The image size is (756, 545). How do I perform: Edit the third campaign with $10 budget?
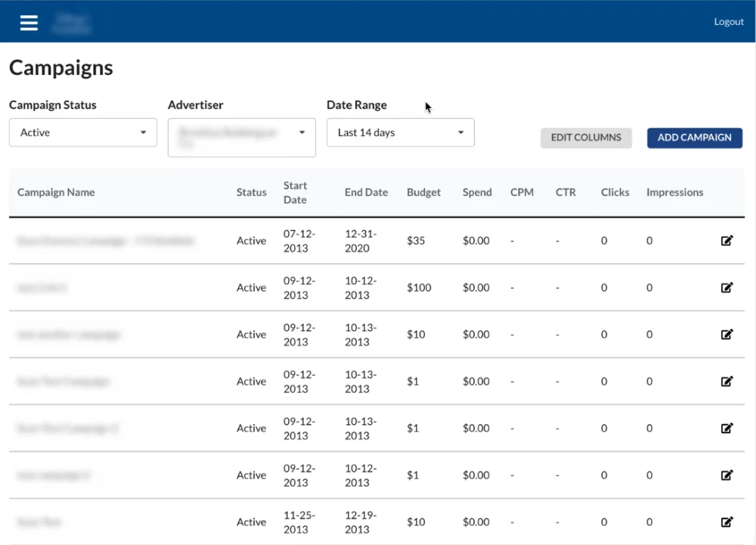[x=727, y=334]
